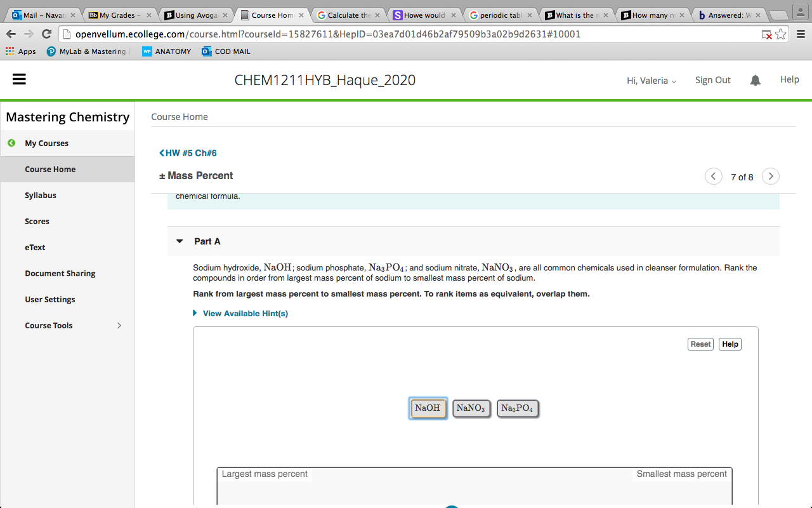Close the Course Home tab
Screen dimensions: 812x508
tap(301, 15)
